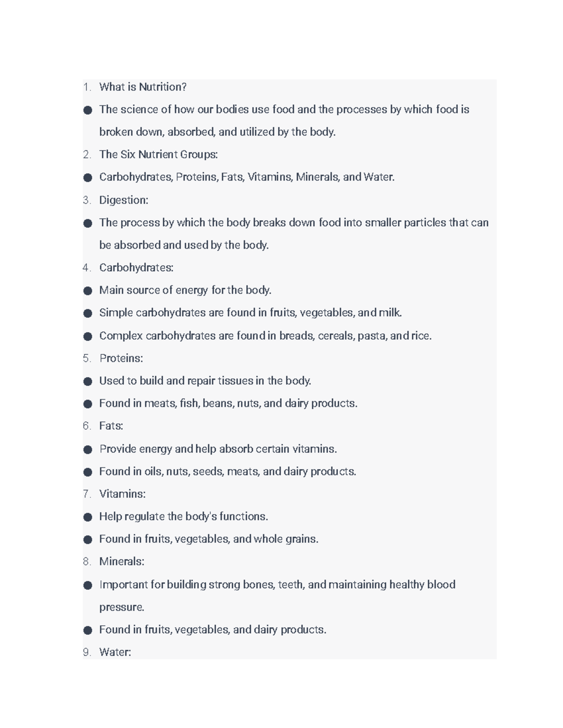Select the "Digestion:" heading text
The height and width of the screenshot is (728, 563).
click(123, 200)
